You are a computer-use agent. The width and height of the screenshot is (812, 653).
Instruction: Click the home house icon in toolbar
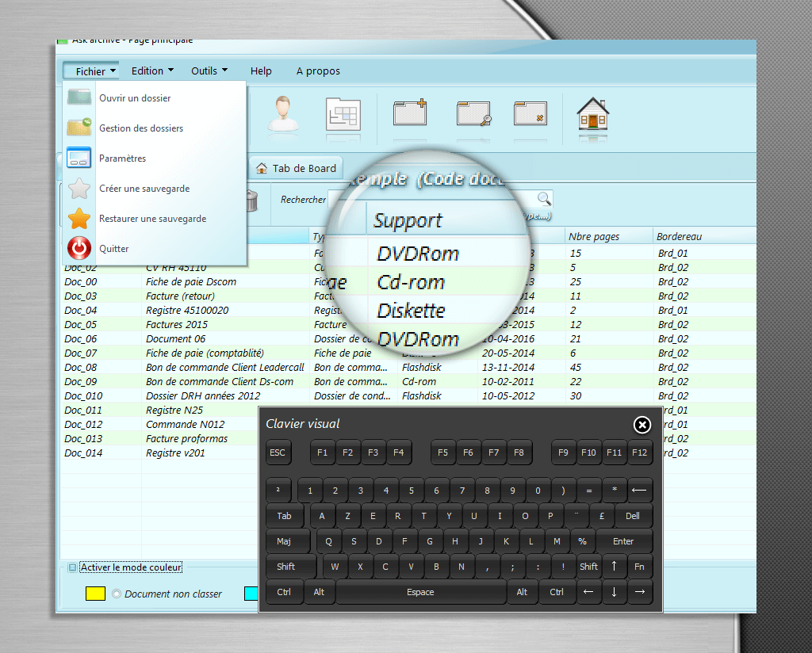tap(592, 115)
